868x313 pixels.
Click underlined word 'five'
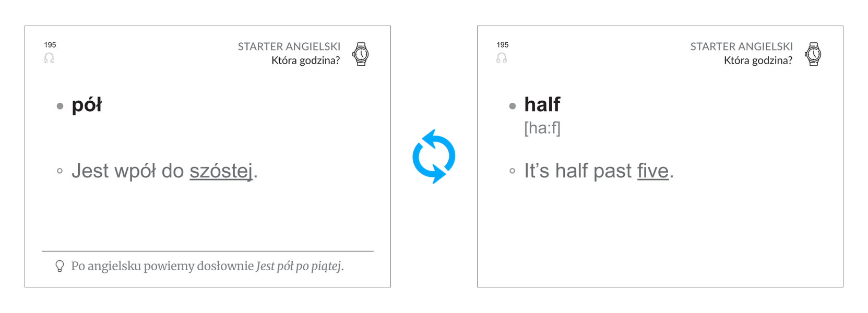pos(653,171)
